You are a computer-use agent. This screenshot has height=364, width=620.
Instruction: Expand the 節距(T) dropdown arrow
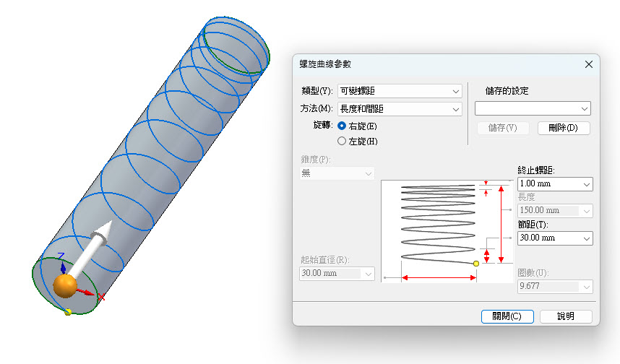coord(586,238)
